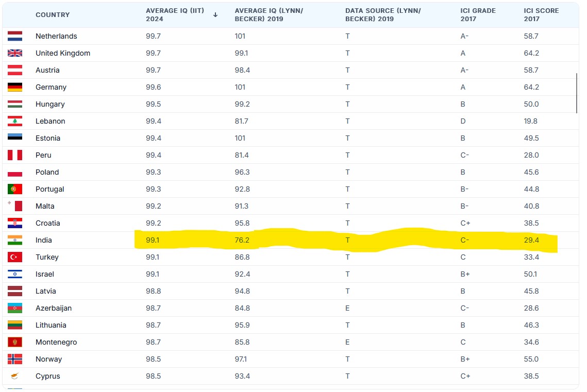Image resolution: width=587 pixels, height=392 pixels.
Task: Sort by ICI Grade 2017 header
Action: coord(478,14)
